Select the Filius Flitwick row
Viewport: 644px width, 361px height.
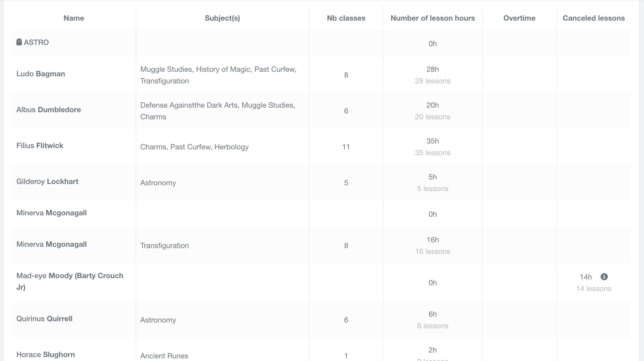(x=40, y=145)
